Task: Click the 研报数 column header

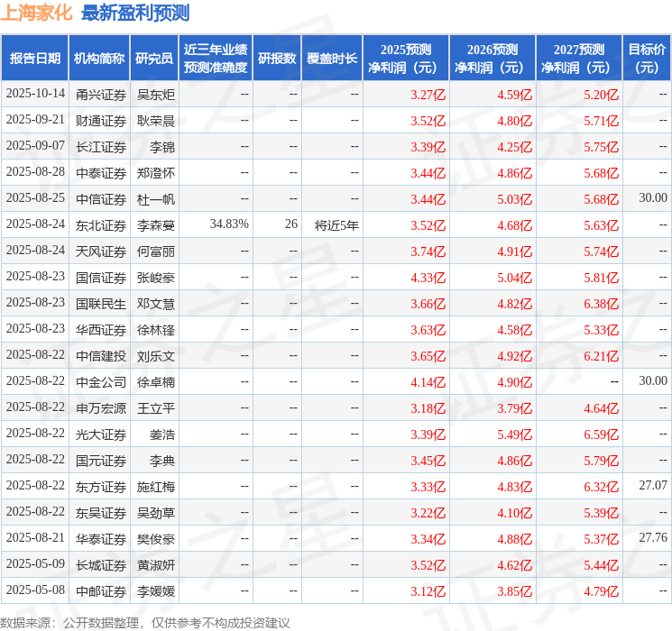Action: pyautogui.click(x=277, y=59)
